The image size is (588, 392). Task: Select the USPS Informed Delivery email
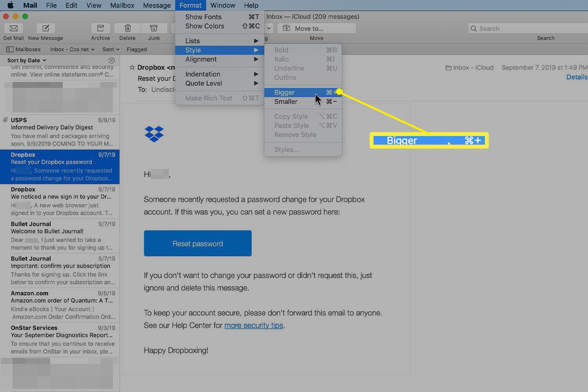coord(60,132)
